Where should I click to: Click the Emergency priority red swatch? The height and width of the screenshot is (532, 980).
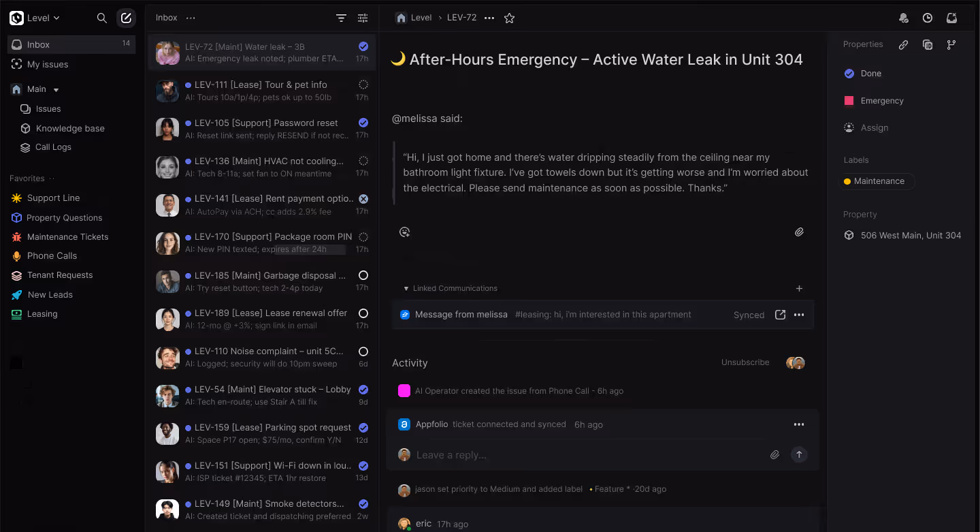(x=849, y=101)
